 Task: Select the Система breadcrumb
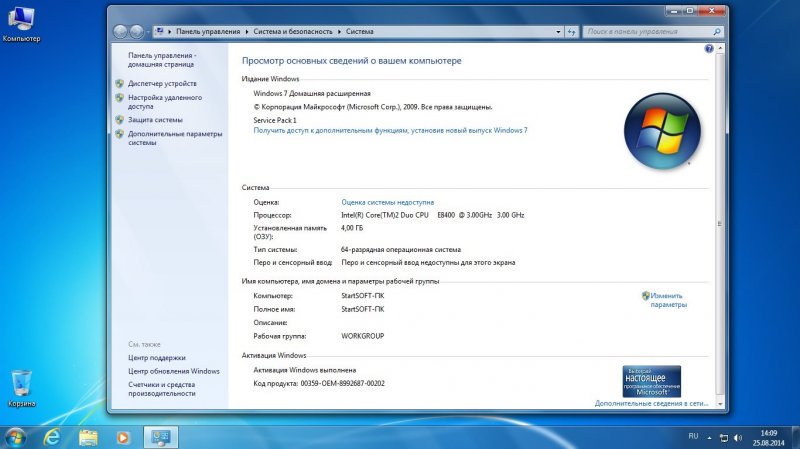click(360, 32)
